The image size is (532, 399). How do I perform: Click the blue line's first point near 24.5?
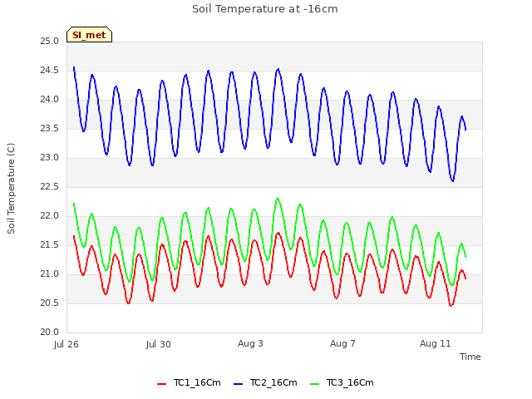click(74, 67)
